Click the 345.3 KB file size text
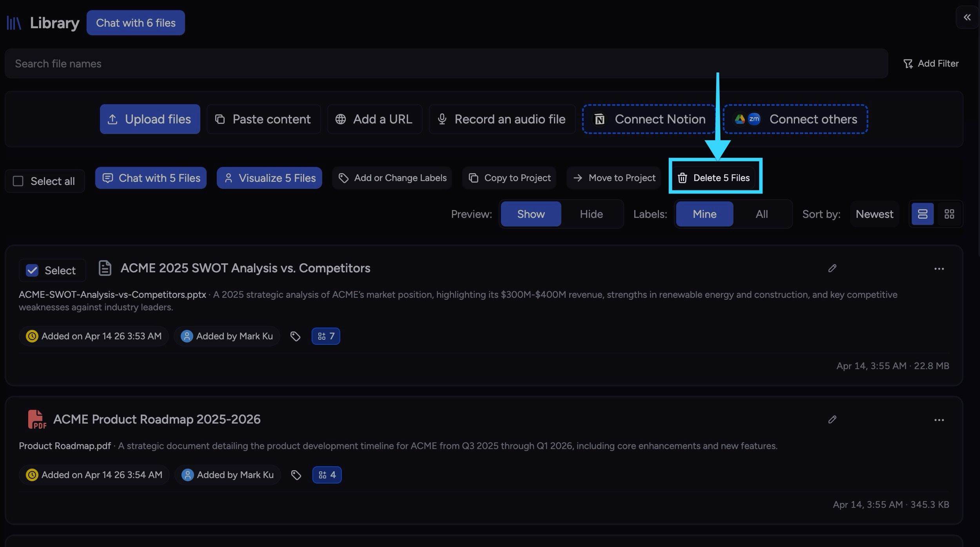 coord(930,505)
